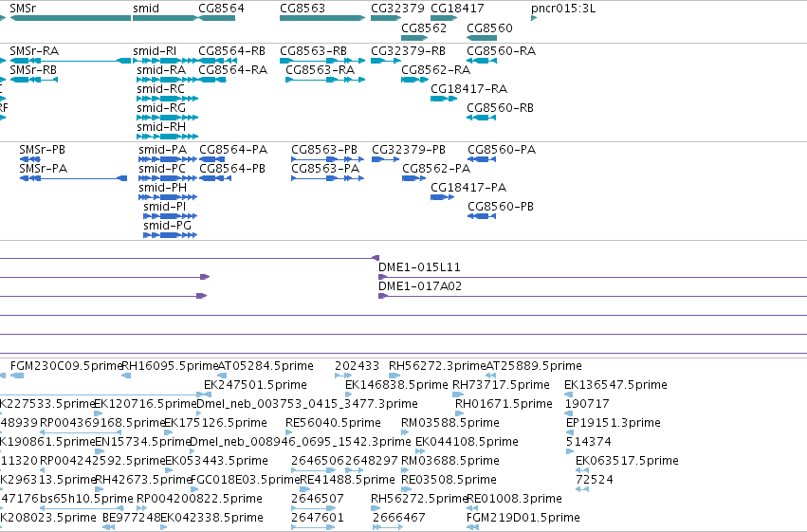Select the smid-PC protein label
Viewport: 807px width, 532px height.
162,169
